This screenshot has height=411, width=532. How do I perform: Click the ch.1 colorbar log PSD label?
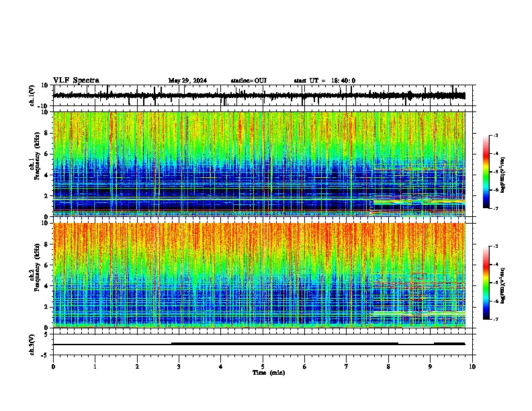click(503, 175)
